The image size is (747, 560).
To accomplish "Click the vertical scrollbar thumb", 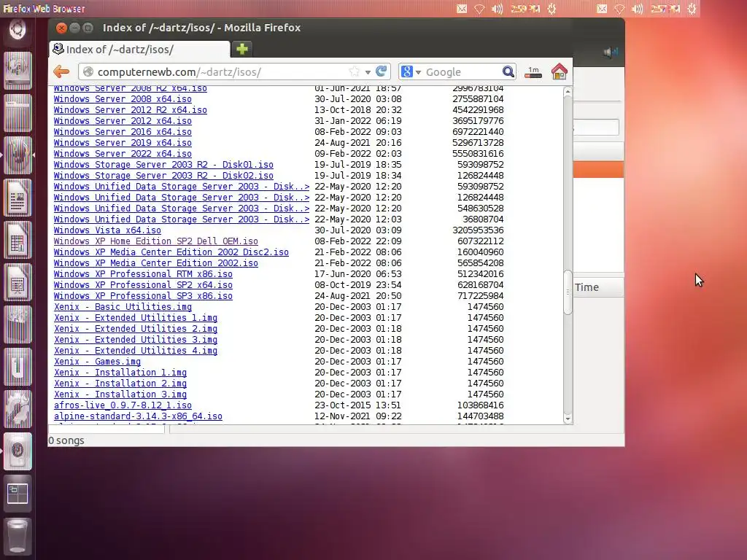I will pos(568,292).
